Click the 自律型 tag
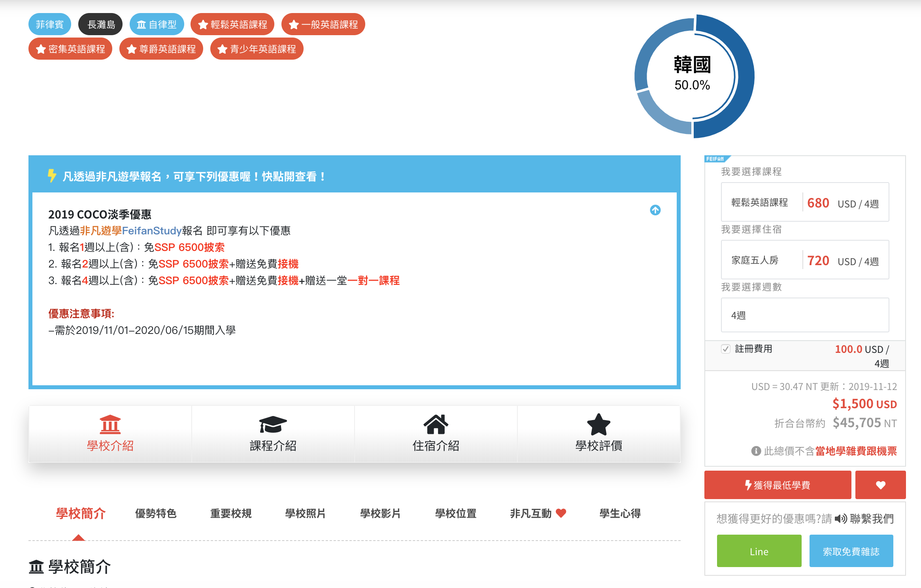The height and width of the screenshot is (588, 921). coord(157,24)
